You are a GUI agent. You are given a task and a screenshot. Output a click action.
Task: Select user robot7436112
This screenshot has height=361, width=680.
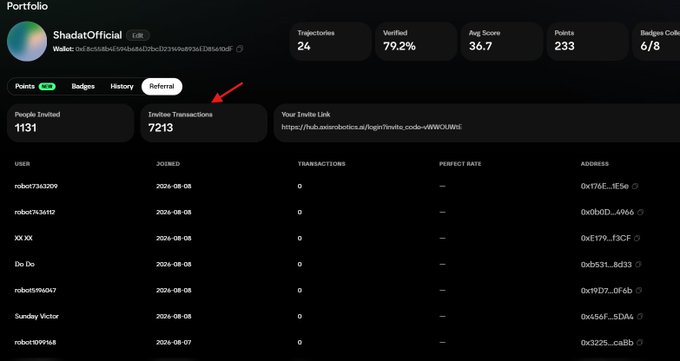pos(35,212)
